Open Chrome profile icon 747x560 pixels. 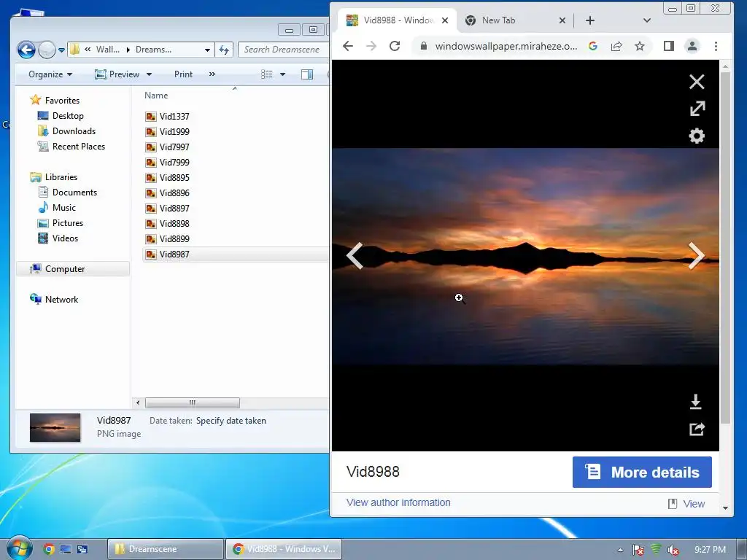point(692,46)
